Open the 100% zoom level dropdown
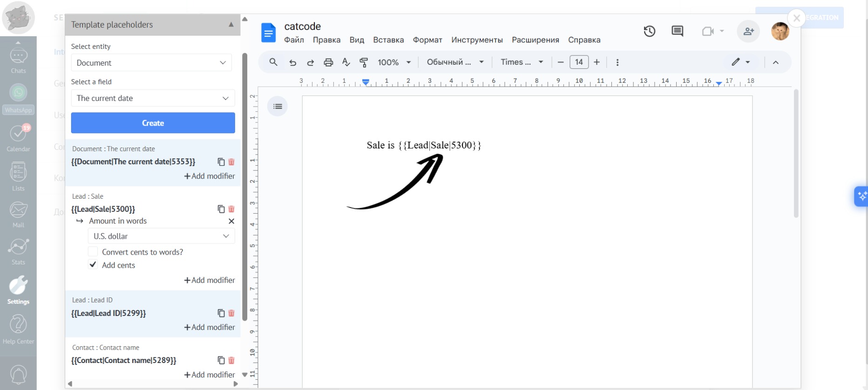 point(394,62)
